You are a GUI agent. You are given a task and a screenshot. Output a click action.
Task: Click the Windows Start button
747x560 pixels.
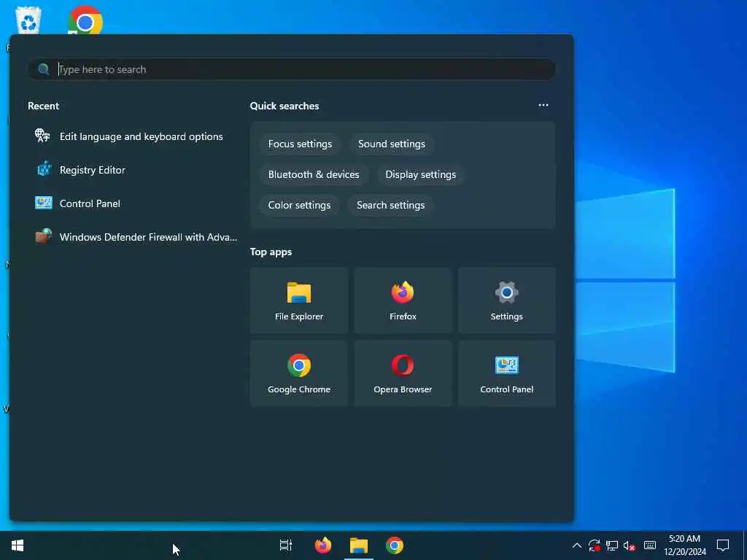click(18, 545)
